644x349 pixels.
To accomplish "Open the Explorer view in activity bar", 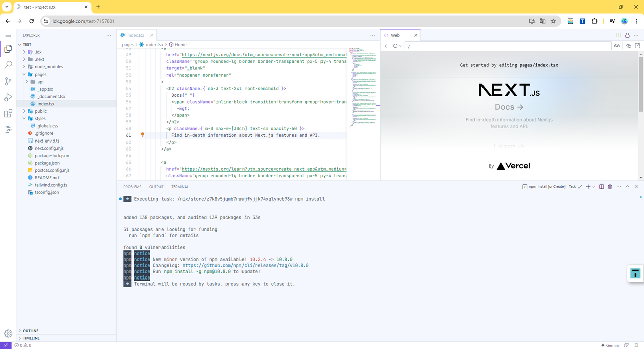I will [x=8, y=49].
